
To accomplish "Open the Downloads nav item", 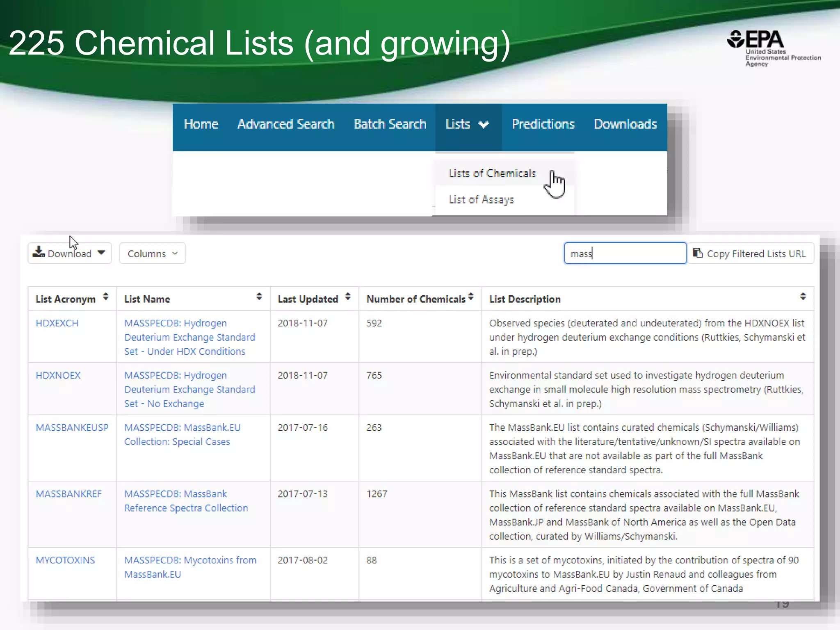I will pos(625,124).
